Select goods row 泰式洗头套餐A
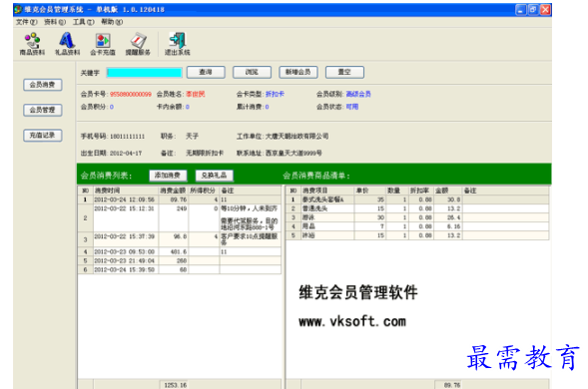The width and height of the screenshot is (588, 389). 417,199
